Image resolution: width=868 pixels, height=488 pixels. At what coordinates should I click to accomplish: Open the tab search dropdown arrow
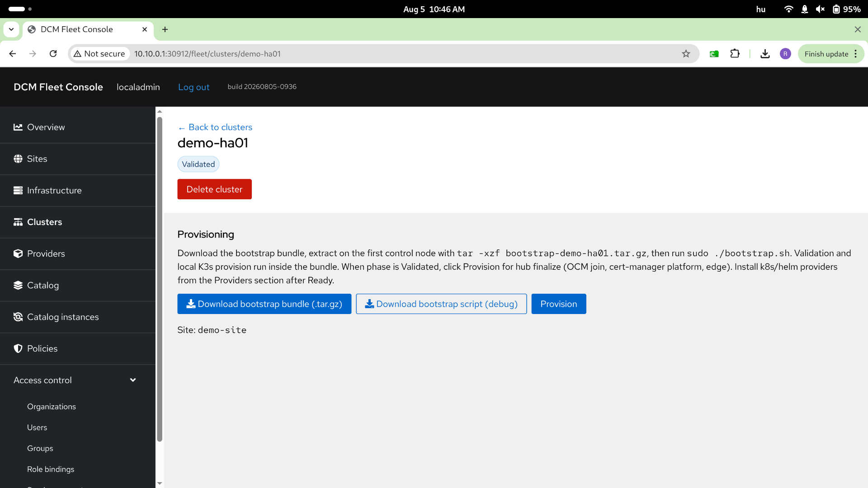click(x=11, y=29)
